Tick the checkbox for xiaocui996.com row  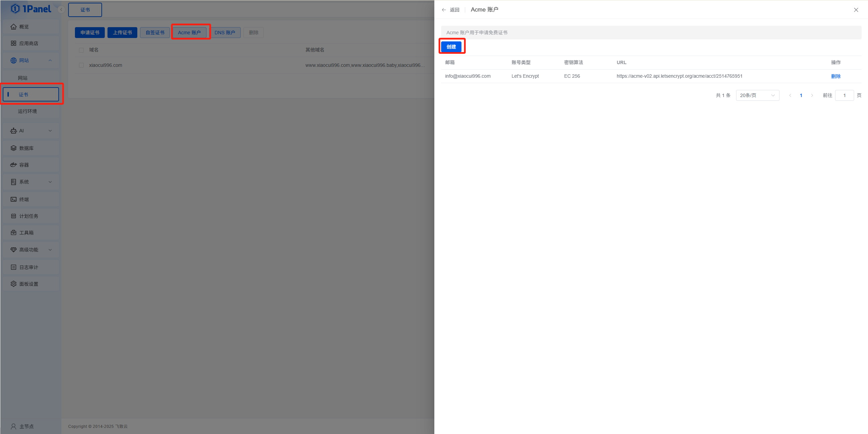81,65
